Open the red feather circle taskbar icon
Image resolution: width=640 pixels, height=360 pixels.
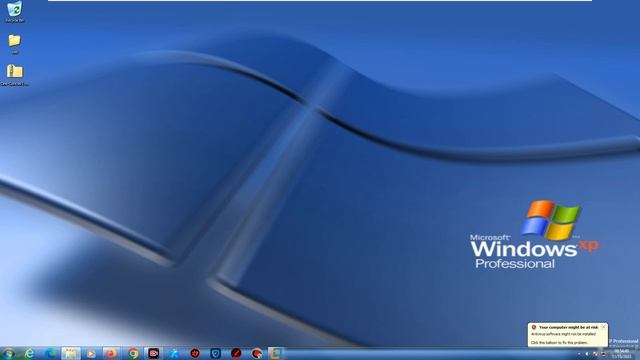(x=236, y=353)
